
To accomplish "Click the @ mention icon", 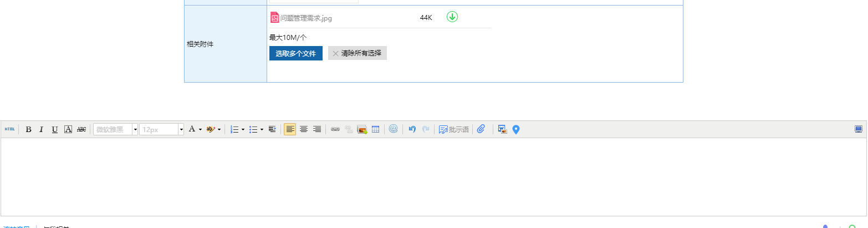I will coord(394,129).
